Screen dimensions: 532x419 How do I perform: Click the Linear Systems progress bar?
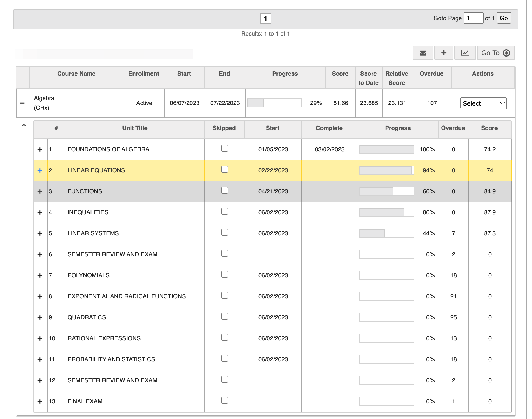pos(387,233)
